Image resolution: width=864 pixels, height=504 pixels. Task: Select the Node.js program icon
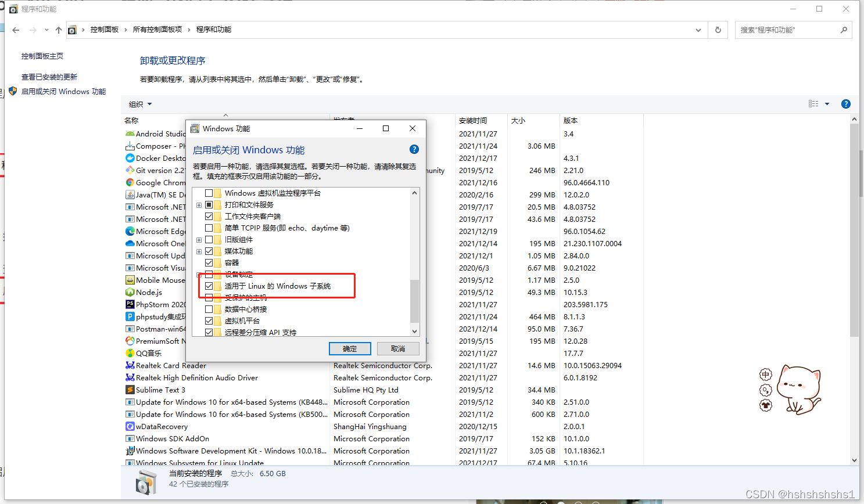pyautogui.click(x=130, y=292)
